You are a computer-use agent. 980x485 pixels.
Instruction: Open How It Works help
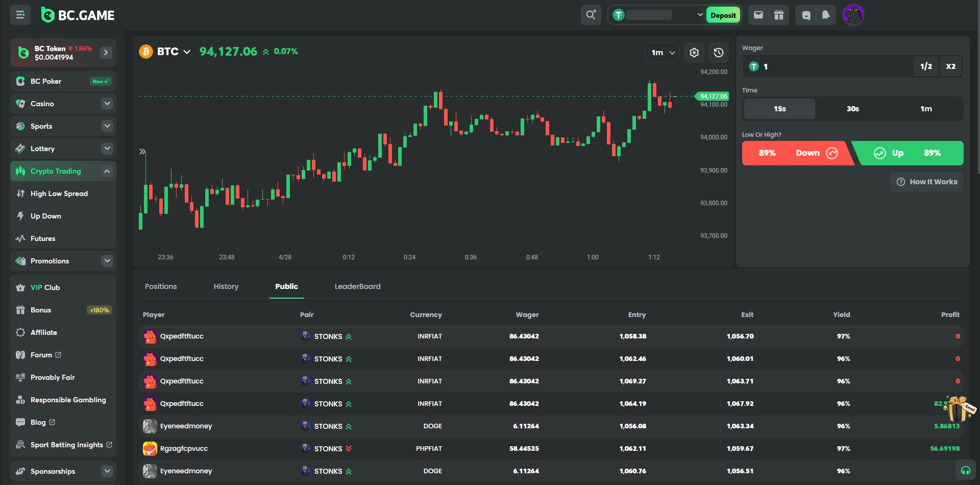coord(927,182)
